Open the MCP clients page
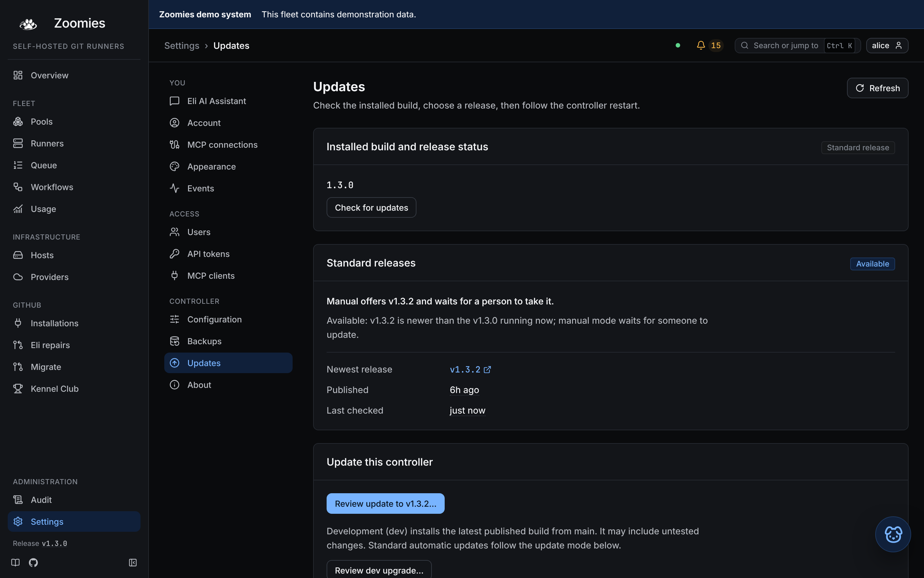 click(228, 276)
